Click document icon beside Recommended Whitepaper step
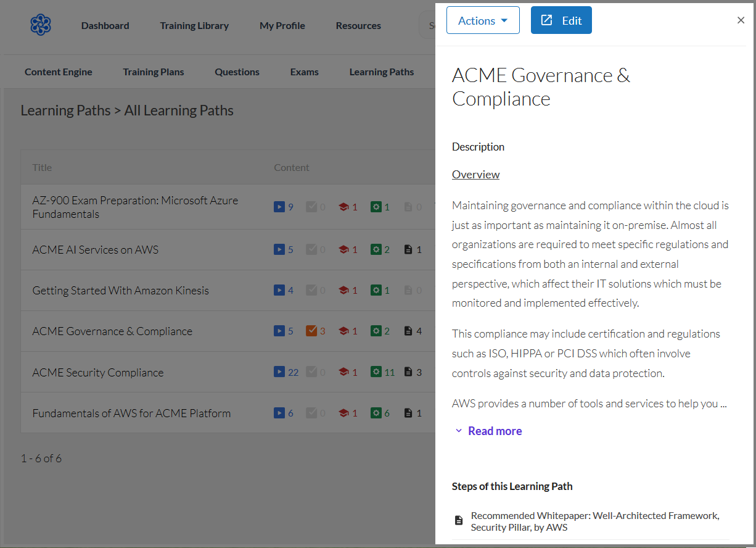756x548 pixels. (x=459, y=521)
